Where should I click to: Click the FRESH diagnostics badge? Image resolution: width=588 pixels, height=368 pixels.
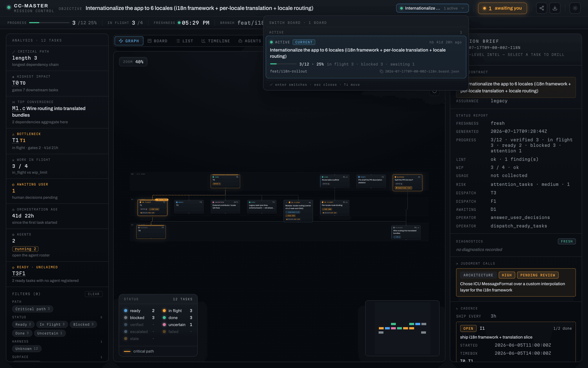coord(567,241)
